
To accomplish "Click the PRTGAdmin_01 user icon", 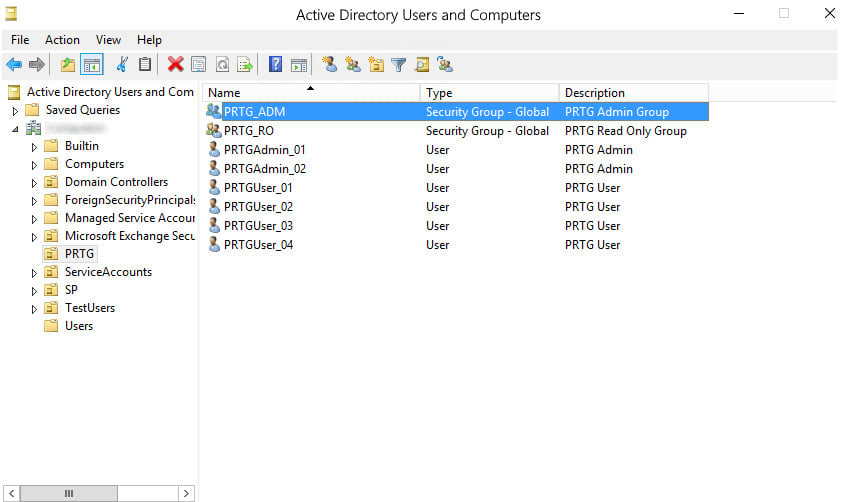I will [214, 149].
